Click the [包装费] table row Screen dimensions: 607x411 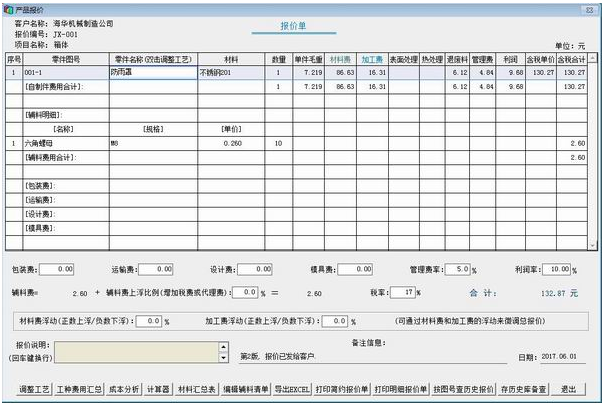click(296, 186)
